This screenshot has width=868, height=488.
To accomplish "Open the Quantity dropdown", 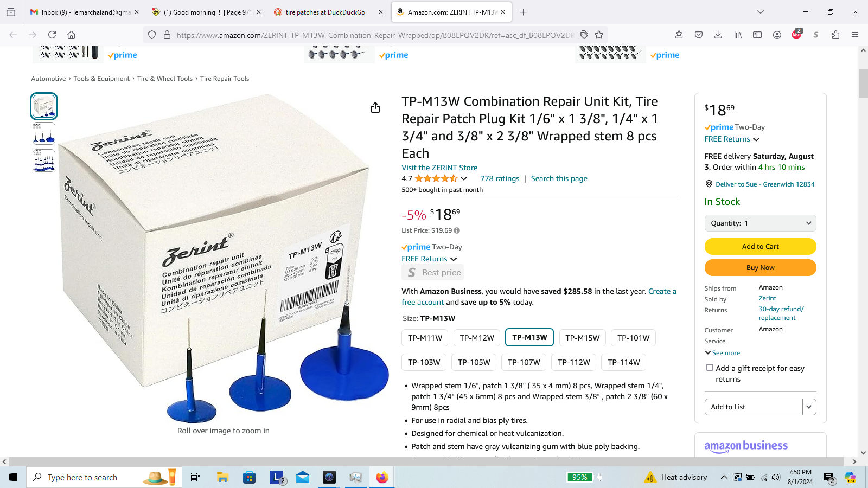I will click(760, 223).
